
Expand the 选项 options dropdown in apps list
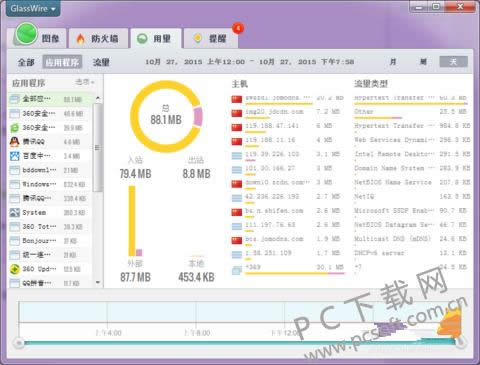[85, 82]
